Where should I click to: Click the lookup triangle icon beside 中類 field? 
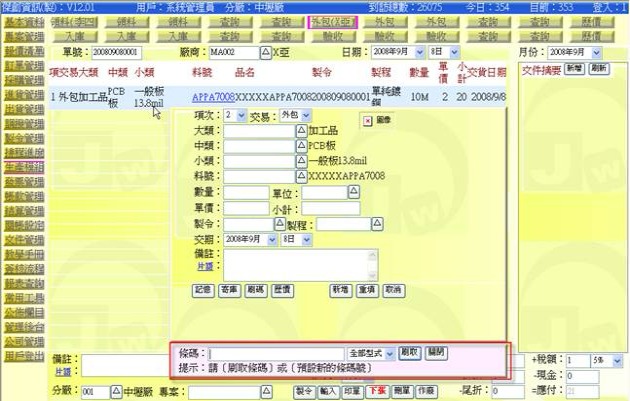[301, 146]
